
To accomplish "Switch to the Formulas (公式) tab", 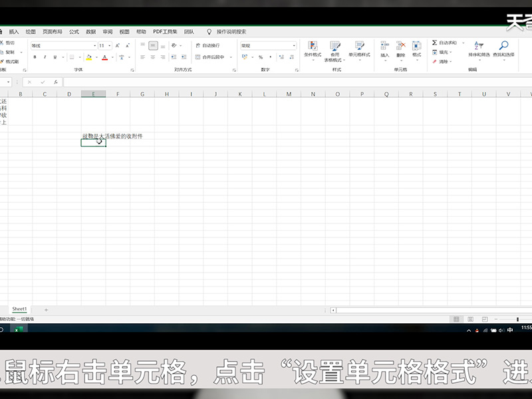I will (74, 31).
